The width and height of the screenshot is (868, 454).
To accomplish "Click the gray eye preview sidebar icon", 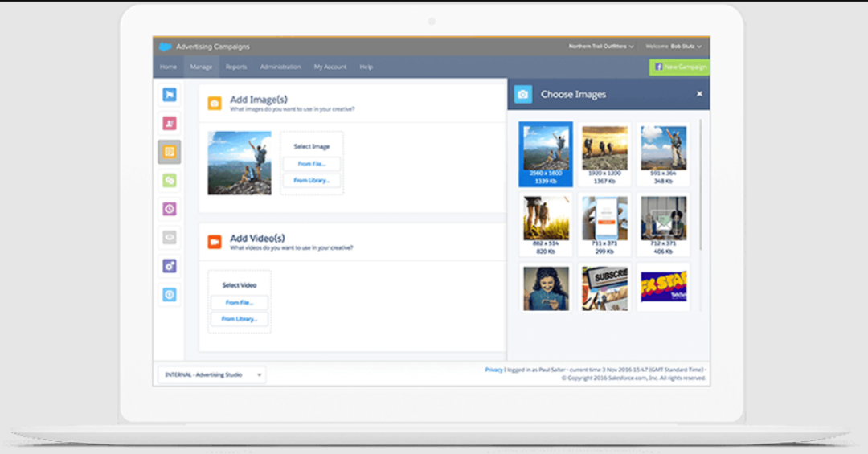I will coord(169,237).
